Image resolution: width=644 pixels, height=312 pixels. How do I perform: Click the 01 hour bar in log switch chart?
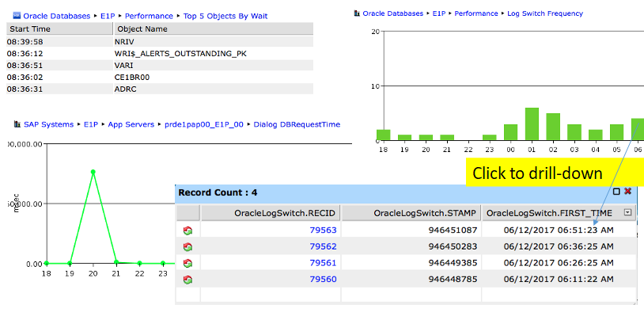pyautogui.click(x=532, y=124)
